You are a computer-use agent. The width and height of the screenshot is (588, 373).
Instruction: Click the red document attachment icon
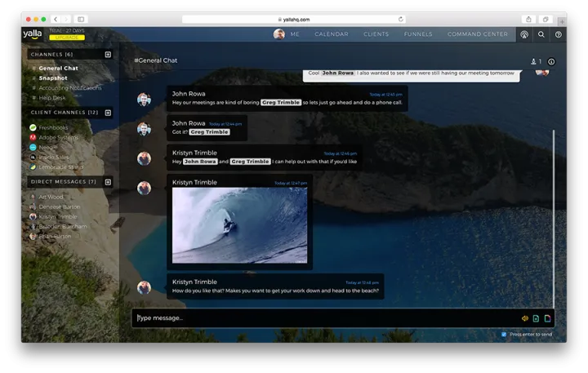pos(548,318)
